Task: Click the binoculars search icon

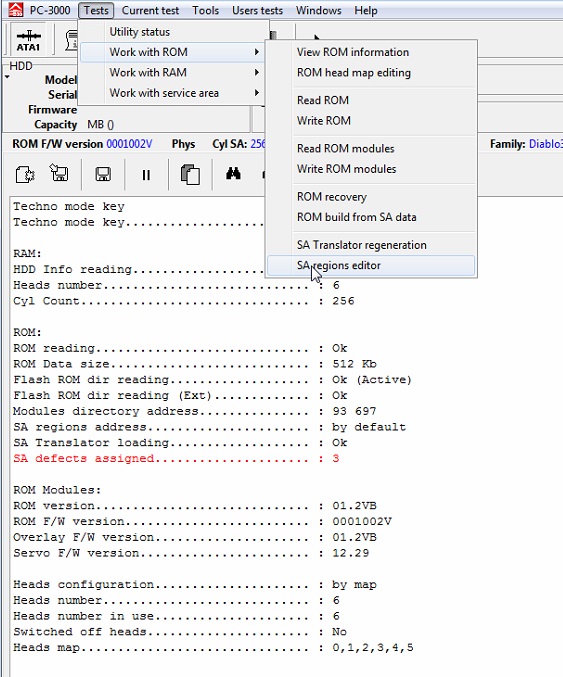Action: coord(233,174)
